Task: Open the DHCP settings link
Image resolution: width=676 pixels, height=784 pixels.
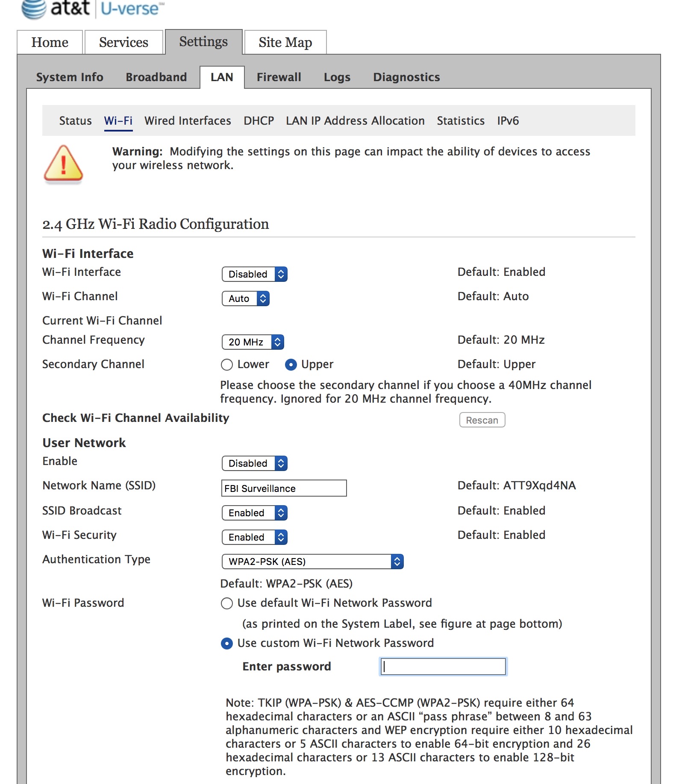Action: (259, 121)
